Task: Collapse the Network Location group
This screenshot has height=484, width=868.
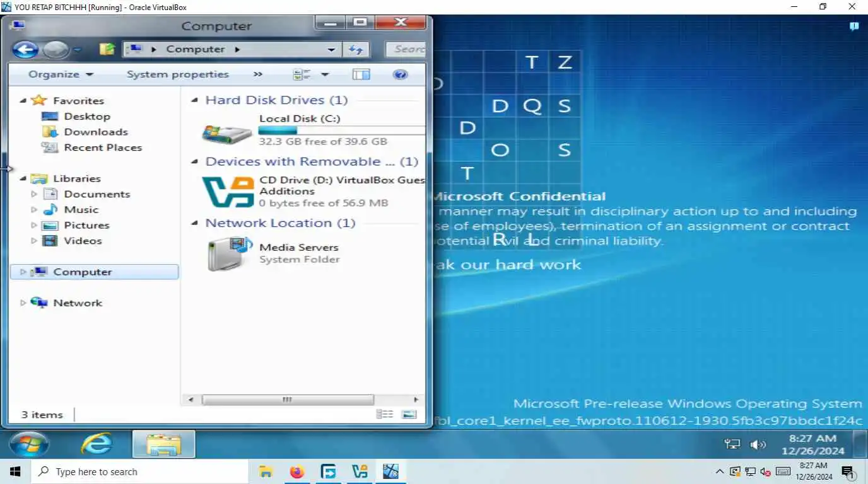Action: coord(194,223)
